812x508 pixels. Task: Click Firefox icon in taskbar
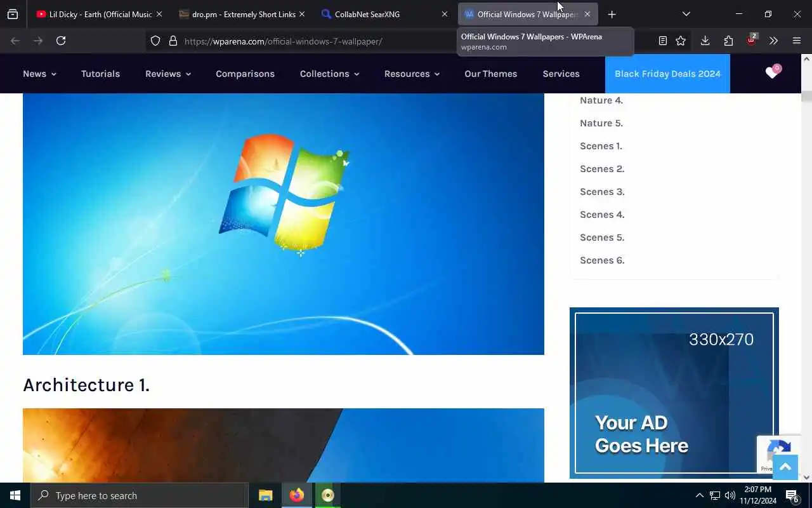pos(296,495)
